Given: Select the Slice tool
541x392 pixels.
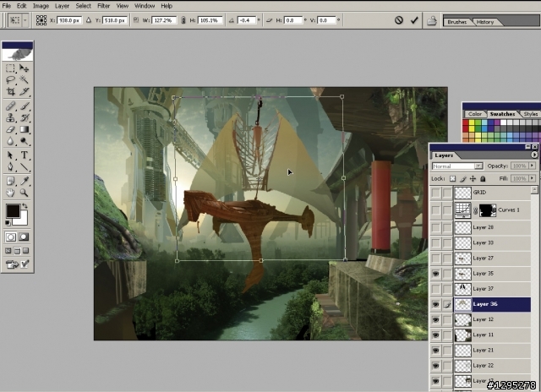Looking at the screenshot, I should click(24, 92).
